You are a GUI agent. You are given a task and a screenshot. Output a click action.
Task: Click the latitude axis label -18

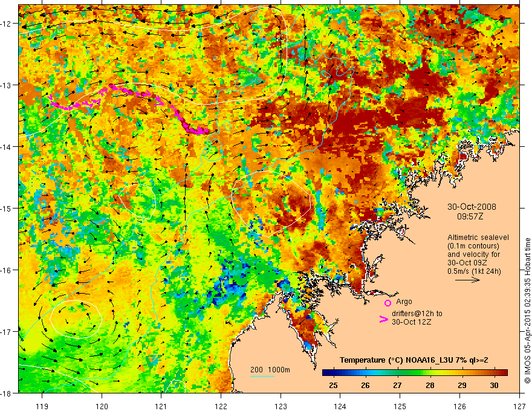pyautogui.click(x=7, y=393)
